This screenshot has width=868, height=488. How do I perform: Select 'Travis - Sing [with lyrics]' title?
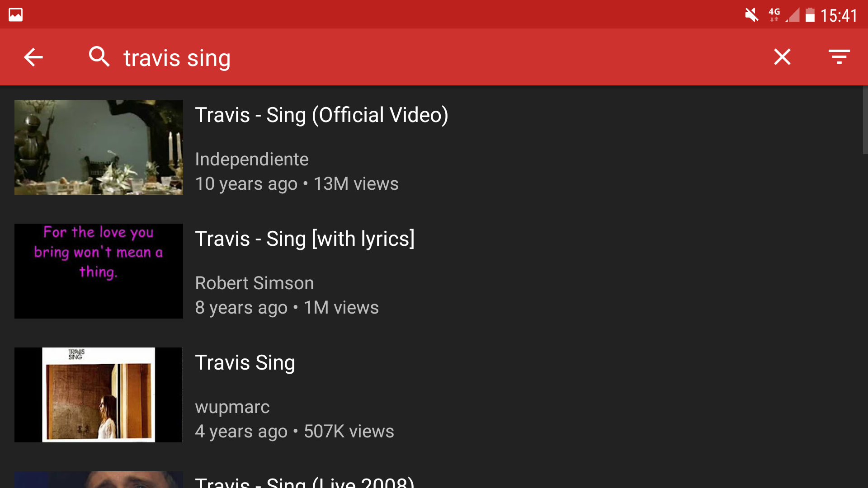305,239
